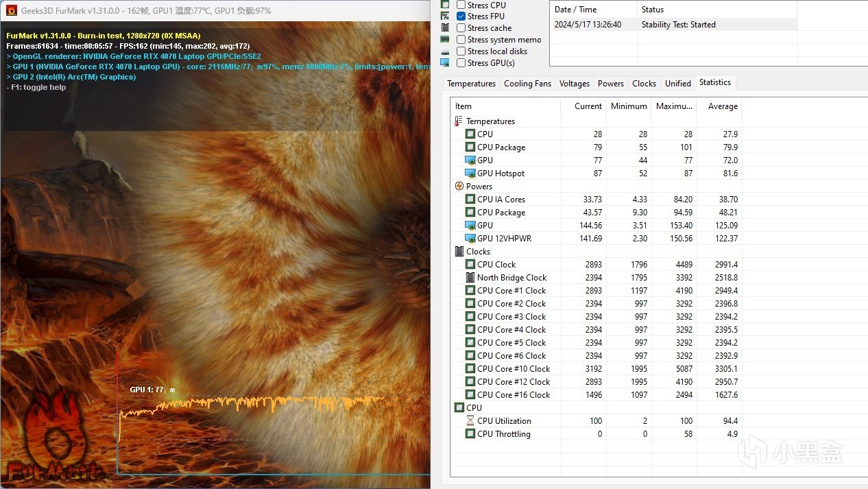Click the CPU Clock row icon
This screenshot has height=489, width=868.
tap(470, 265)
